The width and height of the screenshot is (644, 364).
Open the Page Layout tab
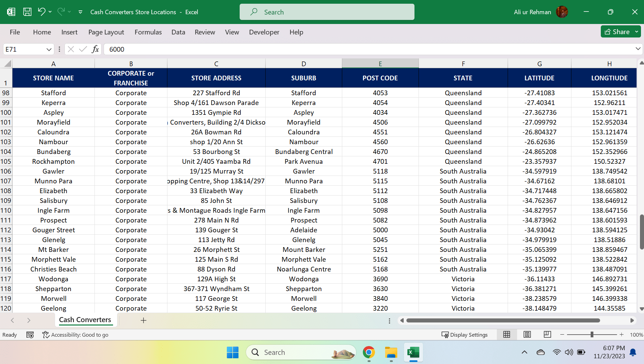point(106,32)
